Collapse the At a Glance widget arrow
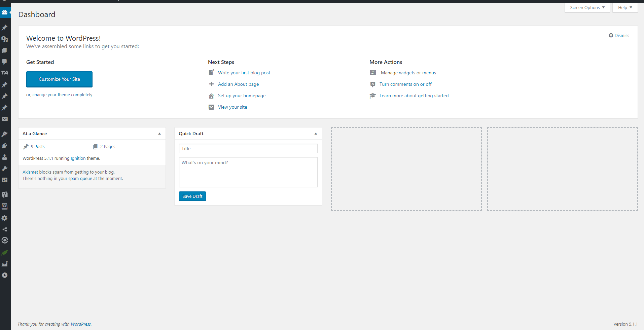This screenshot has width=644, height=330. point(159,134)
